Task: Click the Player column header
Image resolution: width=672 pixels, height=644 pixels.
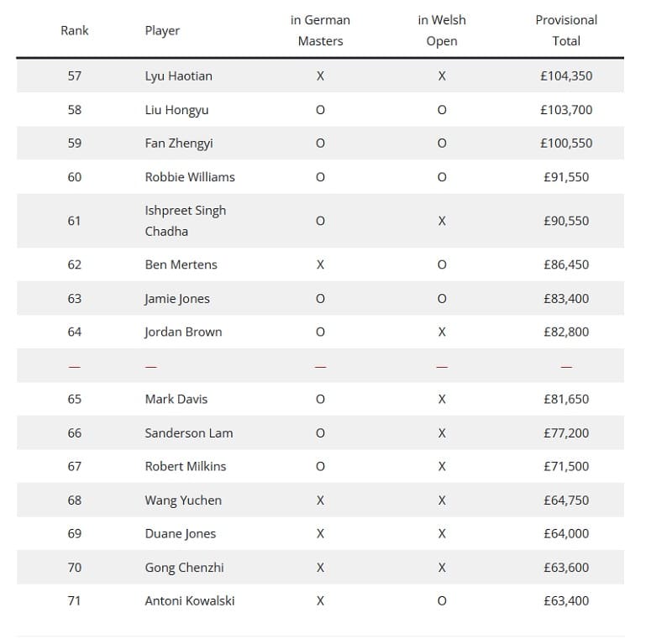Action: coord(162,30)
